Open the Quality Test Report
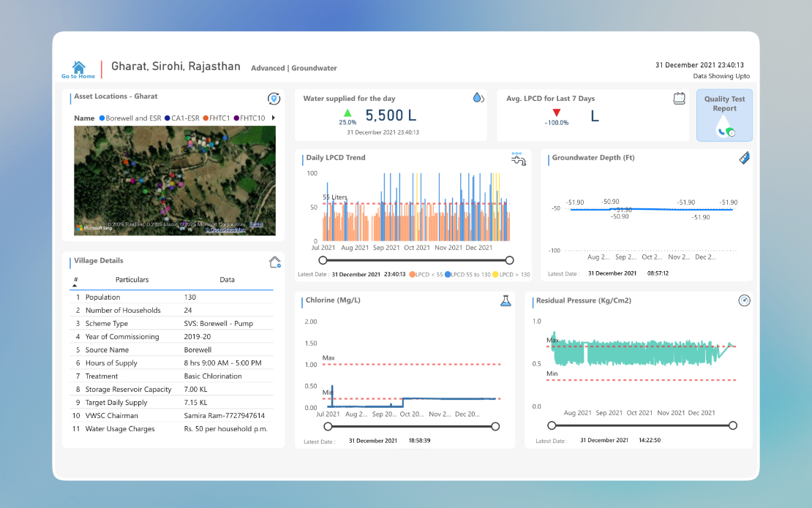 (723, 115)
